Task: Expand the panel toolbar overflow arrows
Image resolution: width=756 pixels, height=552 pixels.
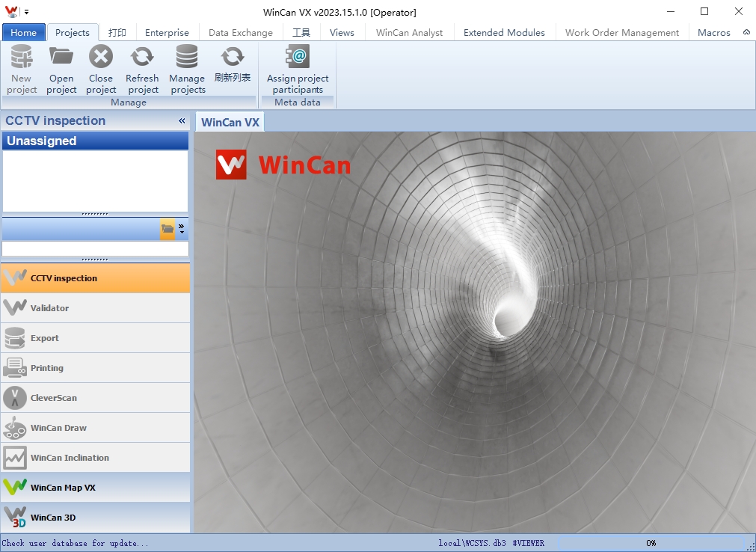Action: pyautogui.click(x=181, y=229)
